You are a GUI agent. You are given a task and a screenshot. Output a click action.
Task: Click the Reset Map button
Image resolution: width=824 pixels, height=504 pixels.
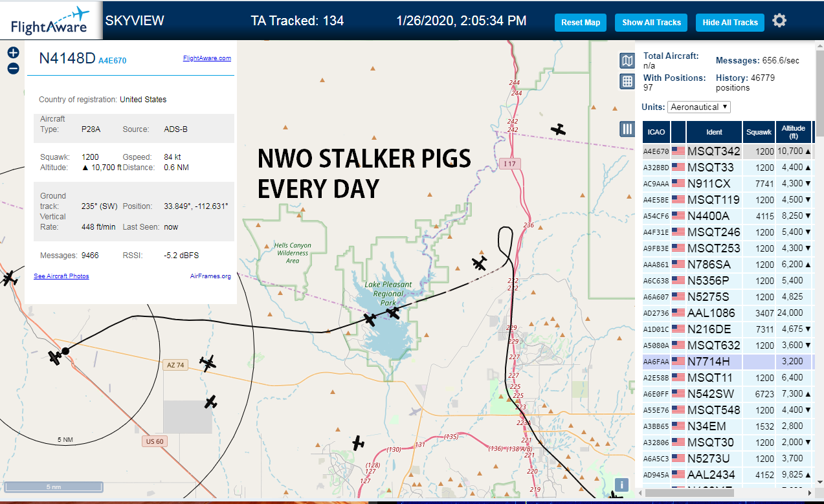tap(581, 23)
